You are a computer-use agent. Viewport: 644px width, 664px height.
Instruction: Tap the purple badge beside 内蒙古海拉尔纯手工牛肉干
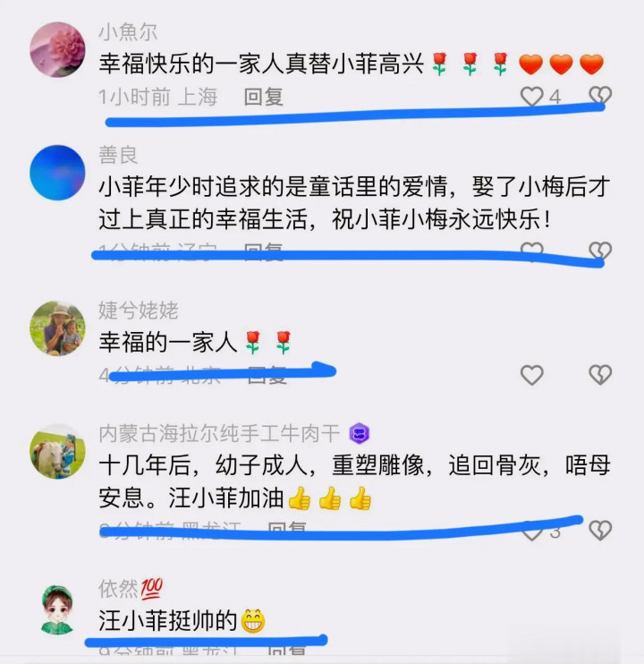pos(360,433)
